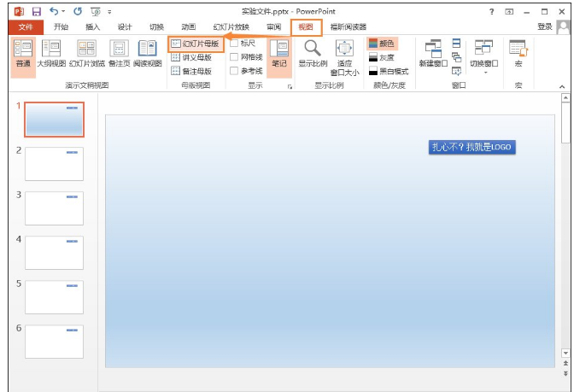Open the File (文件) menu tab
574x392 pixels.
click(25, 26)
